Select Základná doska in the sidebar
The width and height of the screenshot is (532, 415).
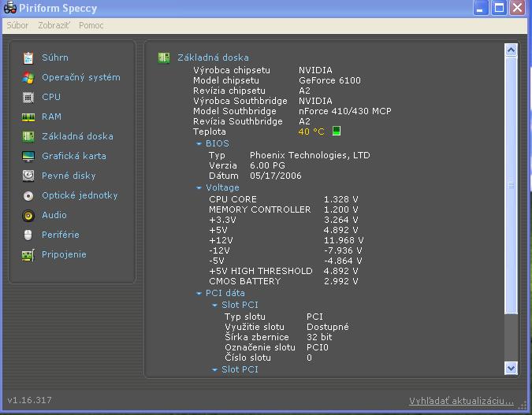[77, 136]
